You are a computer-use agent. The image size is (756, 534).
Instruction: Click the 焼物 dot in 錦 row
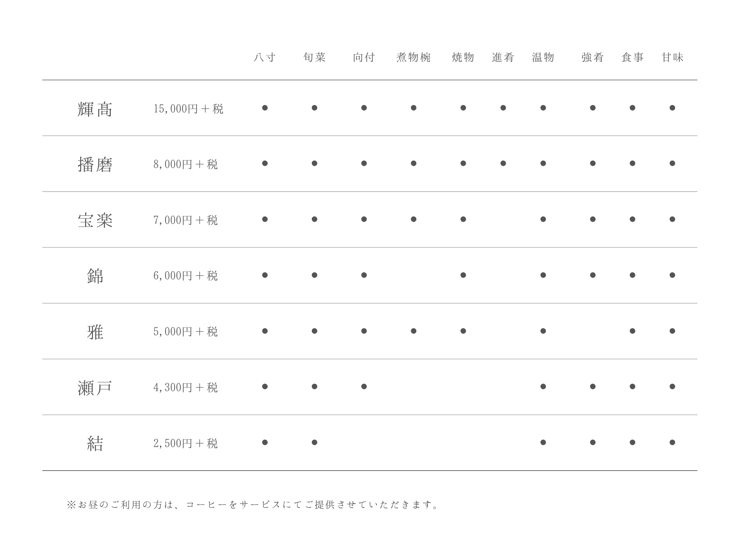tap(463, 275)
